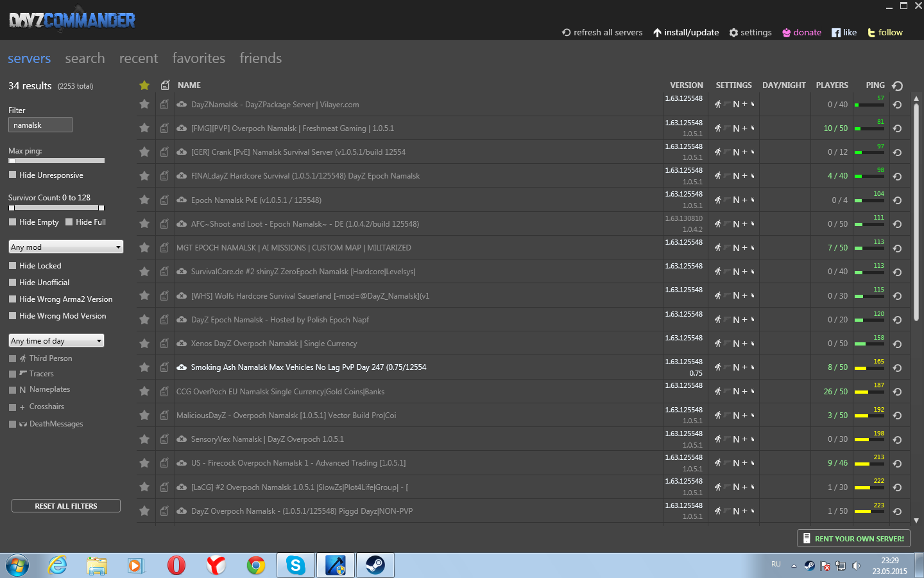Favorite the DayZNamalsk - DayZPackage Server star
Image resolution: width=924 pixels, height=578 pixels.
pos(144,104)
